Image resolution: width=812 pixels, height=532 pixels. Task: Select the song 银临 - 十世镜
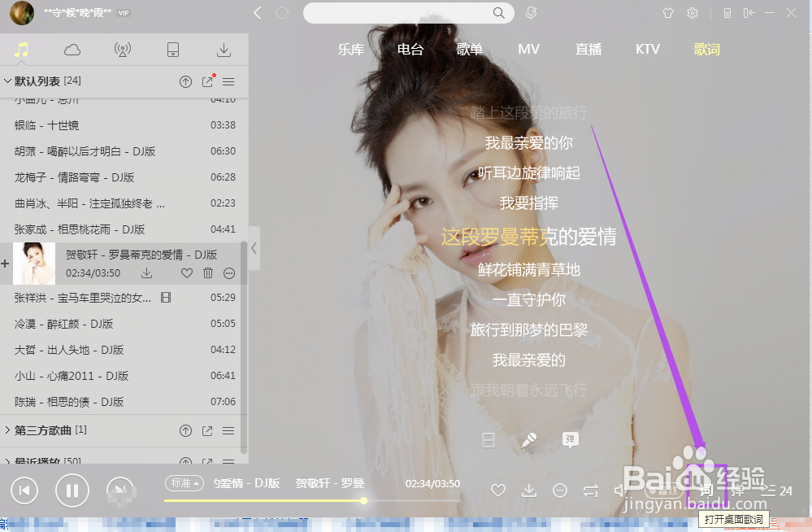tap(124, 125)
